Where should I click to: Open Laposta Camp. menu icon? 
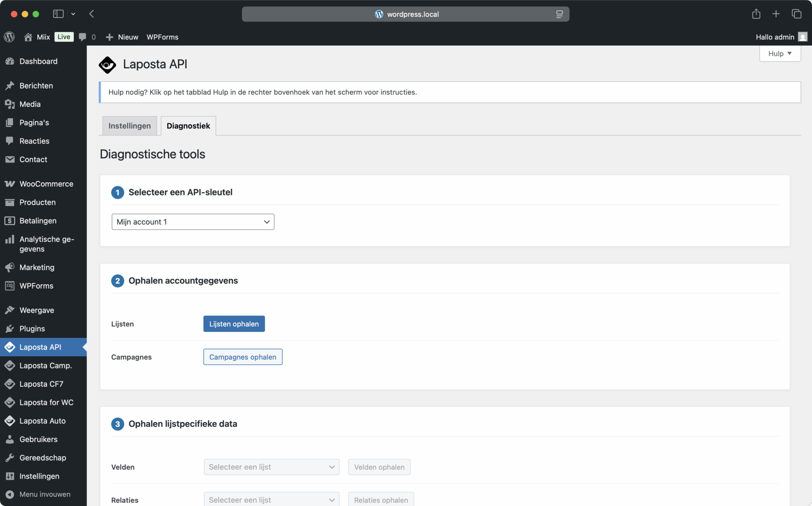coord(10,365)
